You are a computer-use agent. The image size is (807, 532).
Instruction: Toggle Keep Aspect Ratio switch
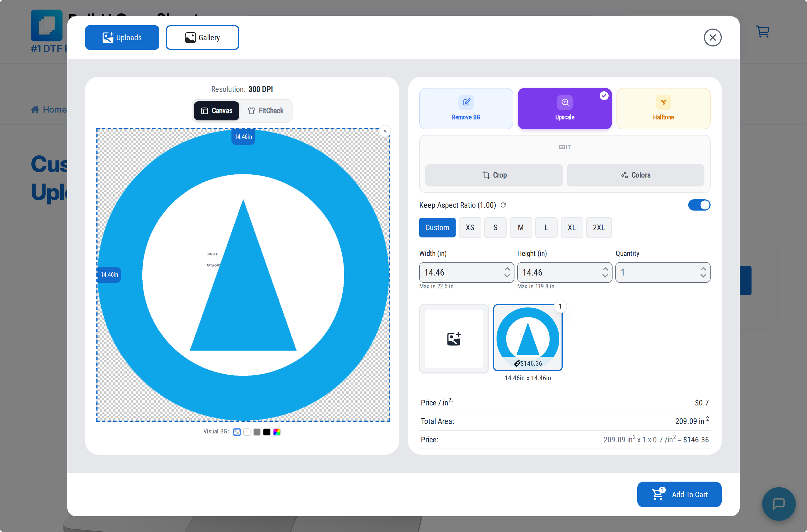[x=699, y=205]
